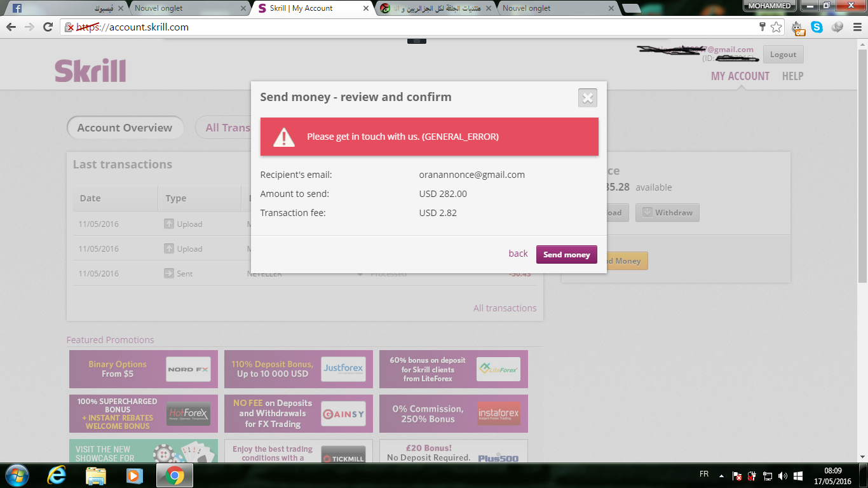868x488 pixels.
Task: Close the Send money dialog with X
Action: [x=588, y=98]
